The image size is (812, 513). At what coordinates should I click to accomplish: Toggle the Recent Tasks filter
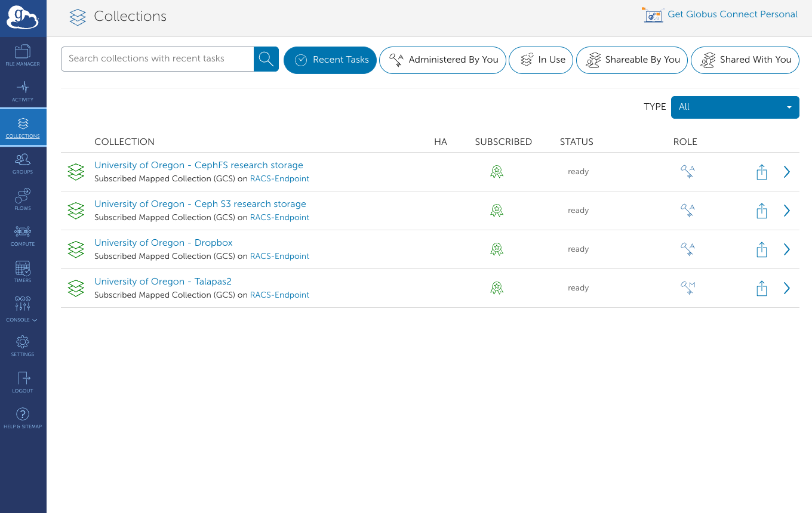click(x=330, y=60)
